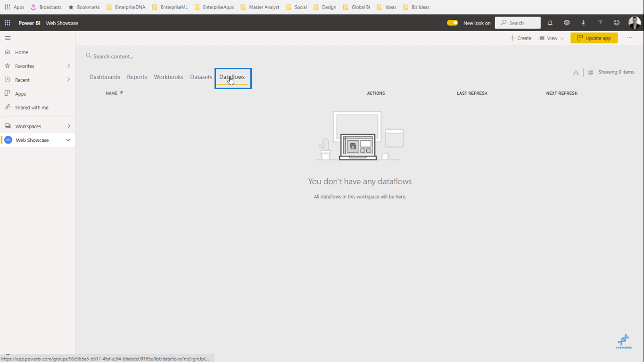644x362 pixels.
Task: Sort by the NAME column header
Action: tap(115, 93)
